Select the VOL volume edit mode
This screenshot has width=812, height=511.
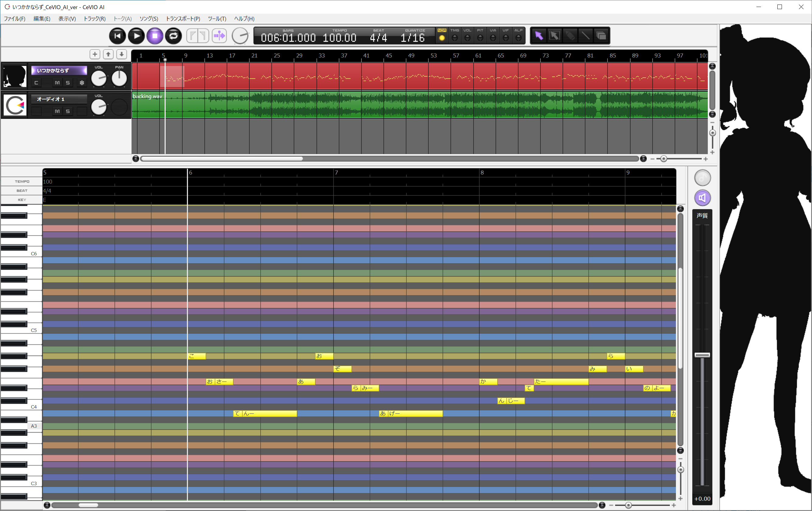click(x=468, y=36)
